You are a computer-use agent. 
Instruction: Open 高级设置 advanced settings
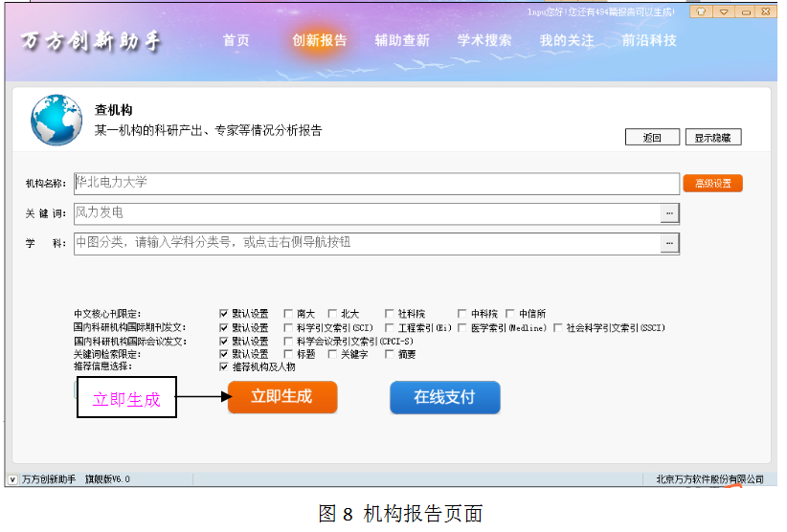pos(712,184)
